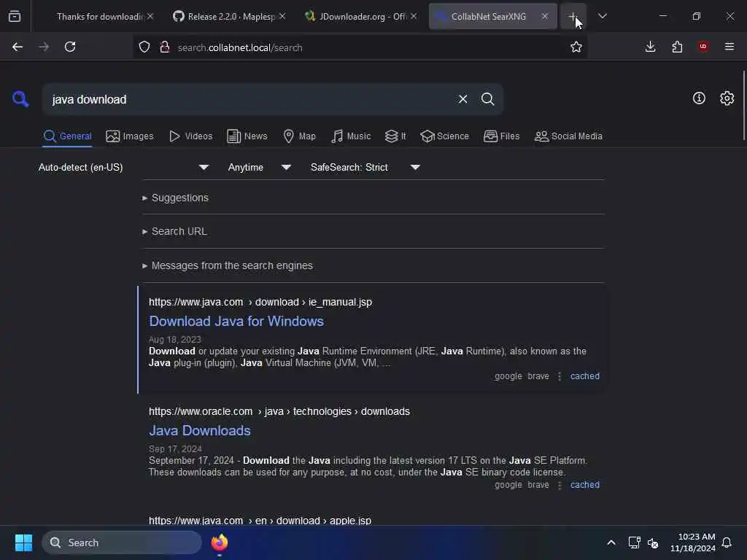The image size is (747, 560).
Task: Click the address bar URL
Action: coord(239,47)
